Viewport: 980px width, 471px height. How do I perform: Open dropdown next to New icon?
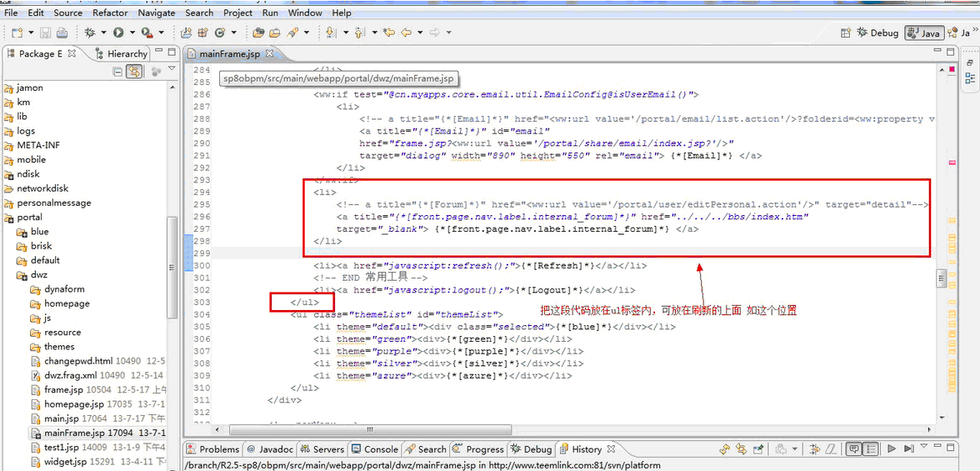click(x=31, y=33)
